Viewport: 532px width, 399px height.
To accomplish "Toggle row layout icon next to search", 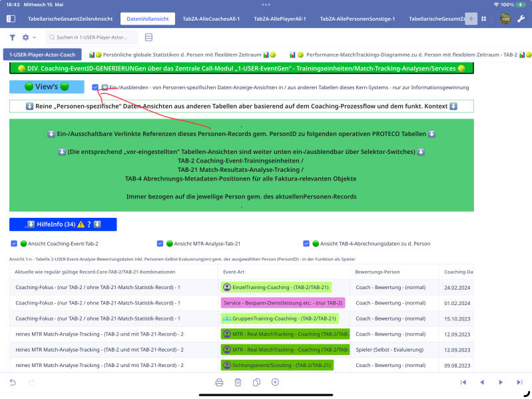I will (148, 37).
